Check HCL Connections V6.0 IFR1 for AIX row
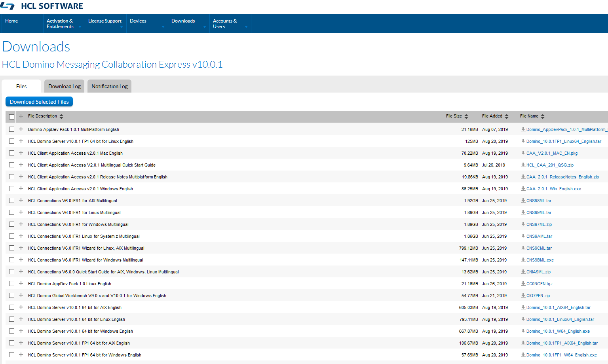This screenshot has width=608, height=364. tap(11, 201)
